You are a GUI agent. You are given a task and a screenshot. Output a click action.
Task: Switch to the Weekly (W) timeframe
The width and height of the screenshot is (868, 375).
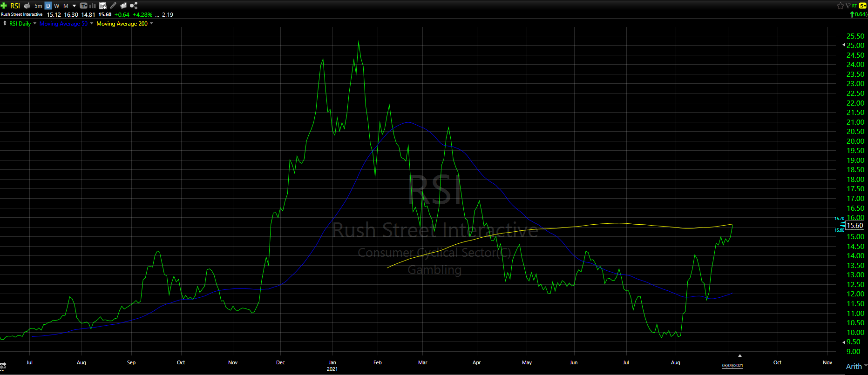click(57, 6)
